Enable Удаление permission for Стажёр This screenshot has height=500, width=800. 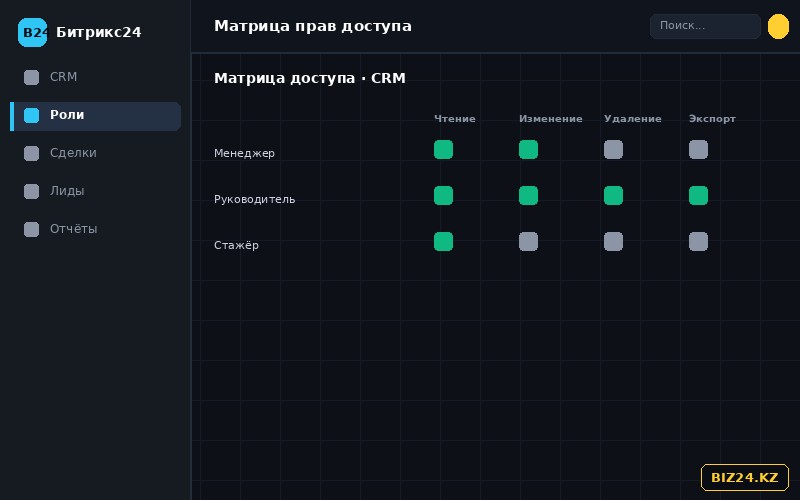coord(613,241)
